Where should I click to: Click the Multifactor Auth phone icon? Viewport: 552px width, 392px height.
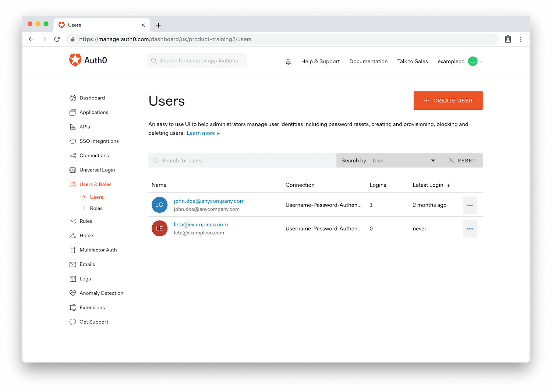[73, 250]
